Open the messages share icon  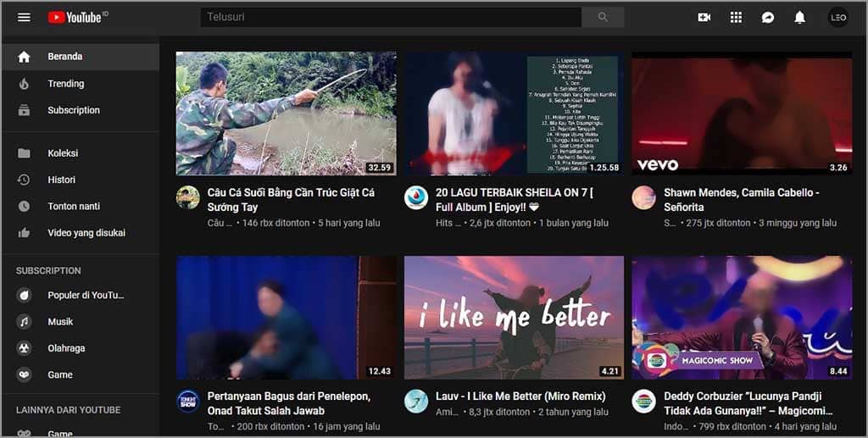click(768, 18)
